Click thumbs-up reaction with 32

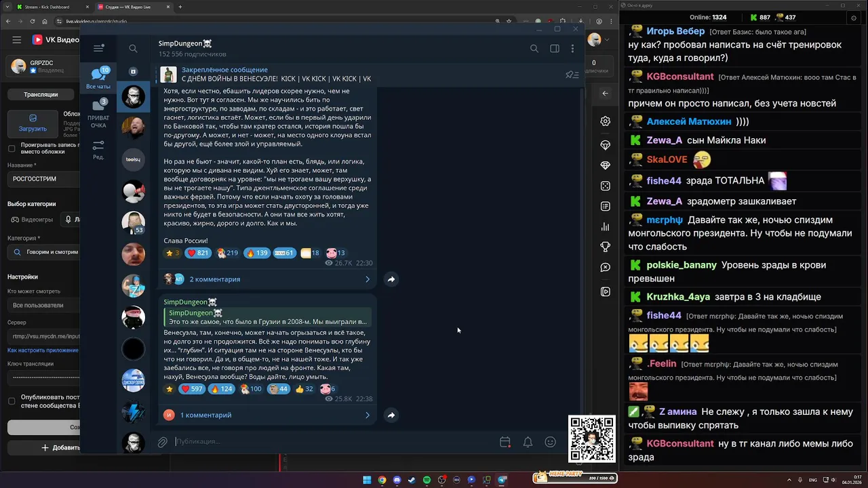click(x=304, y=389)
